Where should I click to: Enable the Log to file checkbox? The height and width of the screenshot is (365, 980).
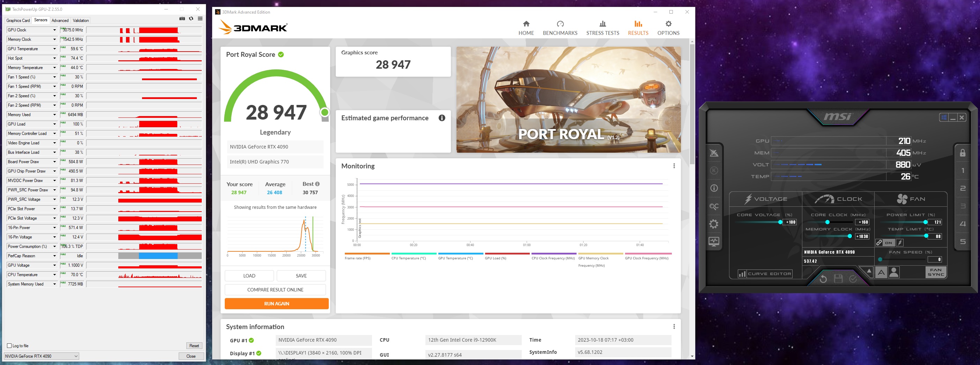[9, 345]
